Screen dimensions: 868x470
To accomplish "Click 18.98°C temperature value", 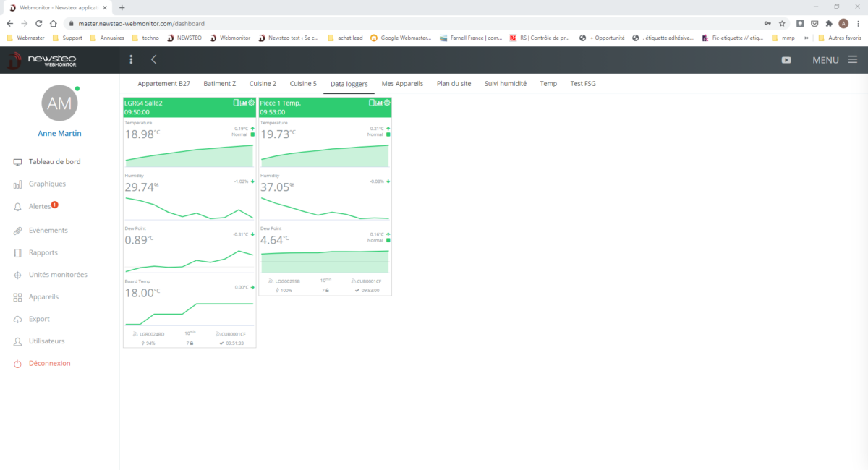I will click(142, 134).
